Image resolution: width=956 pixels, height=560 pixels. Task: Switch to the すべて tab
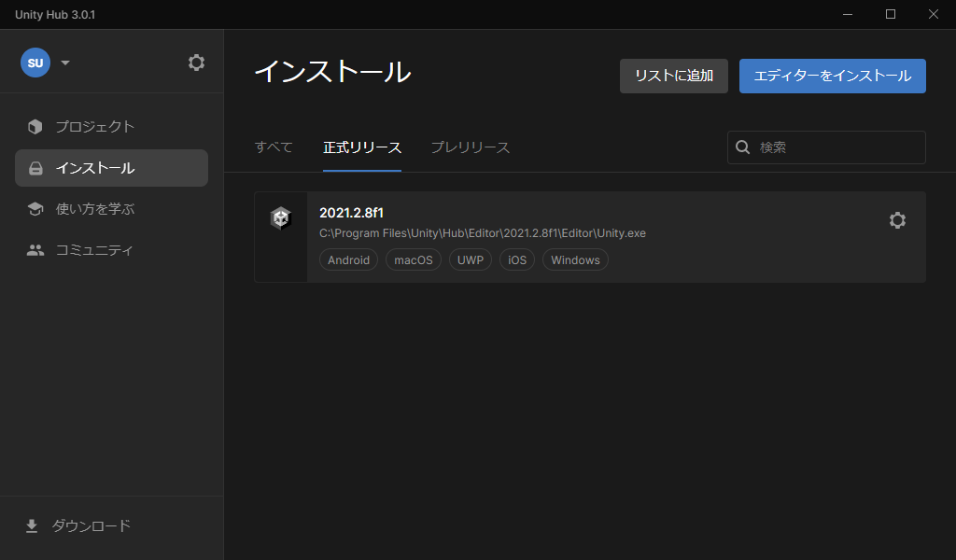click(274, 147)
